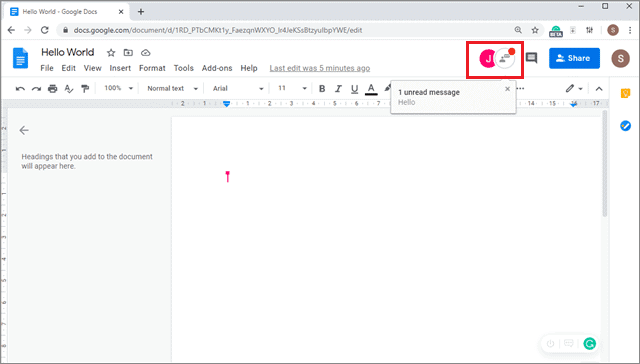Screen dimensions: 640x364
Task: Toggle italic formatting
Action: tap(338, 89)
